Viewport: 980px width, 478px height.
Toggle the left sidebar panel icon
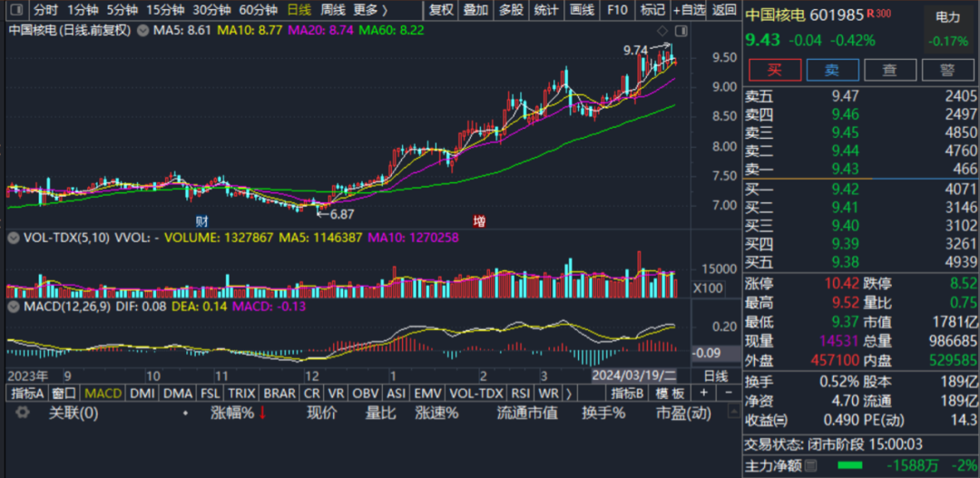pos(17,10)
